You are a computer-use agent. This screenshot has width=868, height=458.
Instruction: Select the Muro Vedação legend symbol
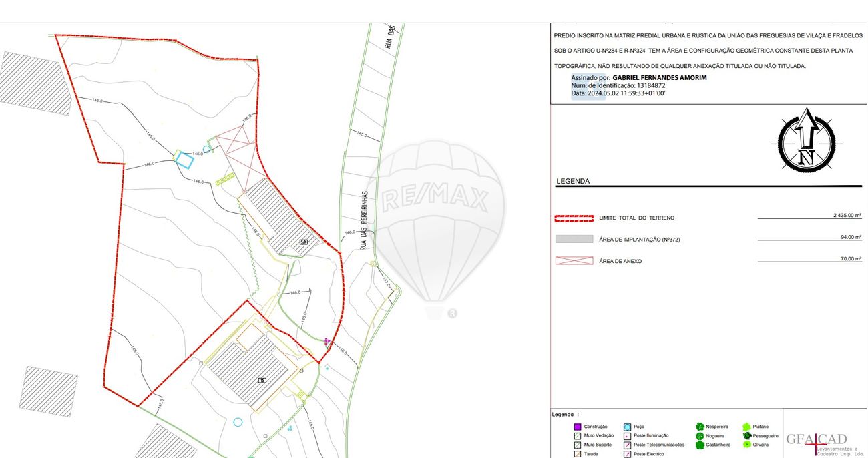click(578, 436)
